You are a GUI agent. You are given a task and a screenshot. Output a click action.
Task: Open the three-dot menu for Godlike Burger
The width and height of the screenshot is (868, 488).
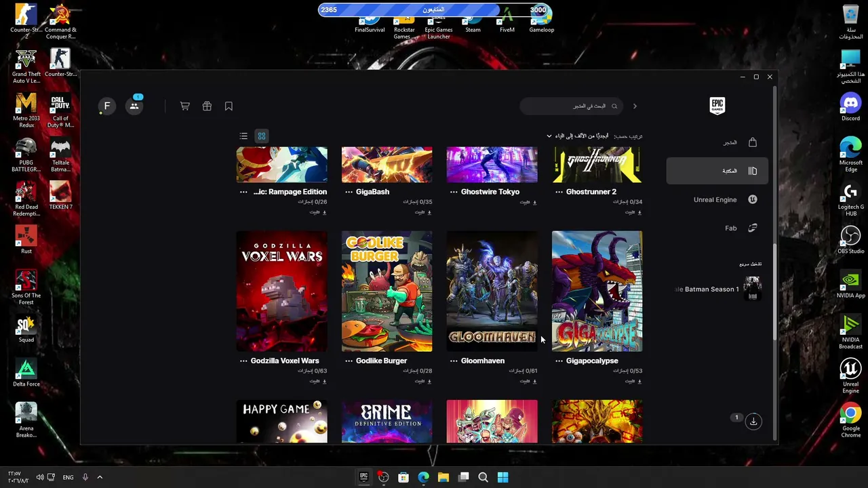pos(349,361)
